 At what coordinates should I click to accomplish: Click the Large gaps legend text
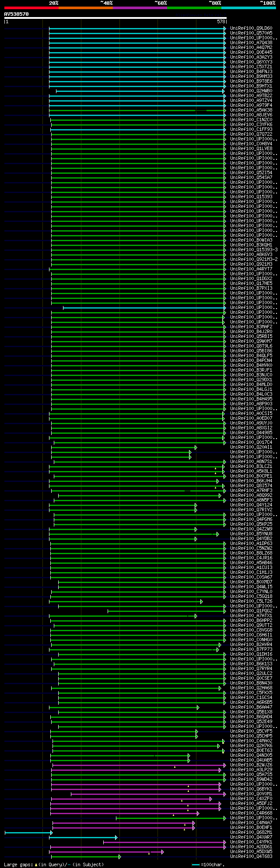coord(54,864)
